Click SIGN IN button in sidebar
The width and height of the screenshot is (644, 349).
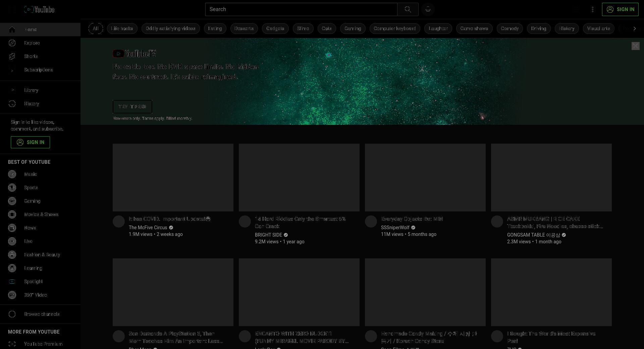[x=30, y=142]
